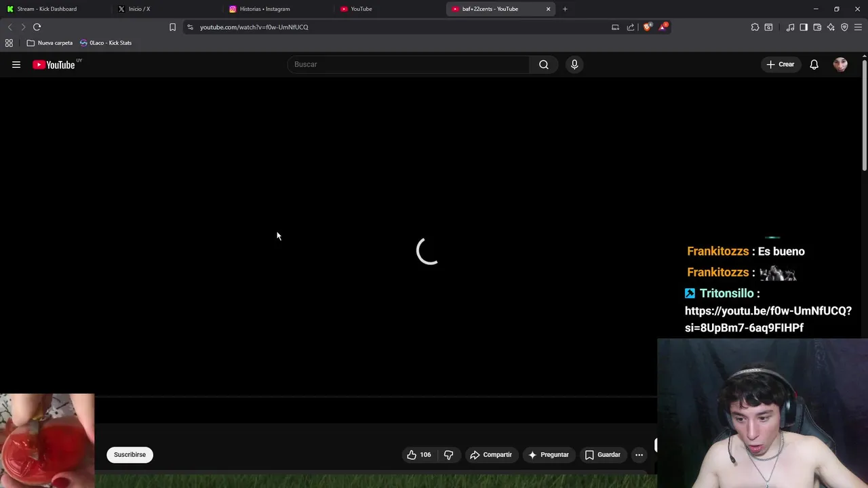Open the account avatar menu
868x488 pixels.
(840, 64)
